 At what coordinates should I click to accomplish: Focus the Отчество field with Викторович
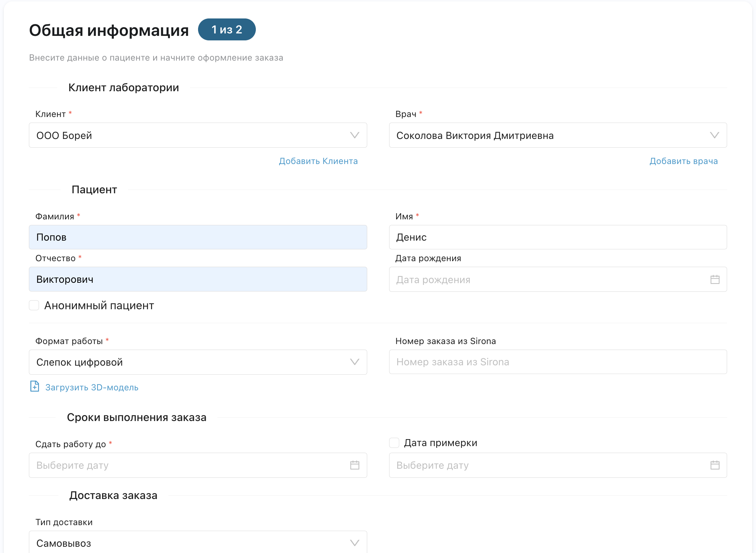198,279
